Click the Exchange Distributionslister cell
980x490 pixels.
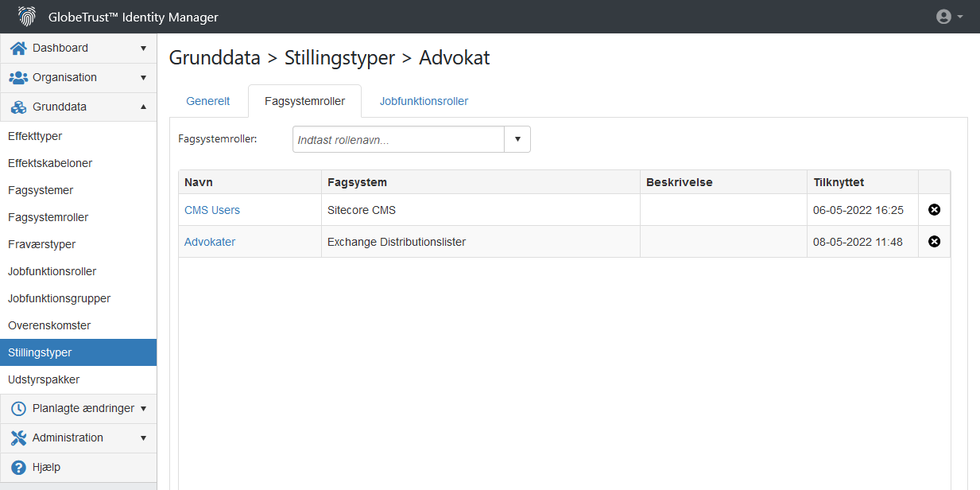pyautogui.click(x=481, y=242)
